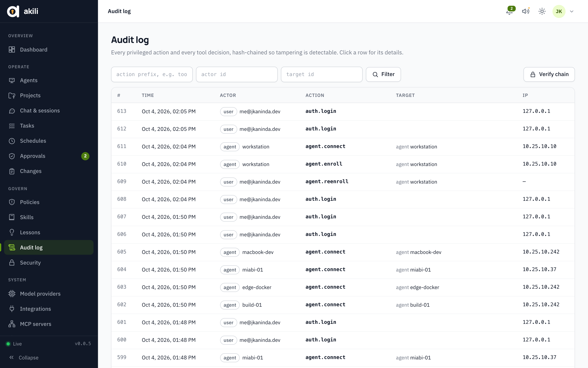Image resolution: width=588 pixels, height=368 pixels.
Task: Collapse the sidebar
Action: [x=24, y=358]
